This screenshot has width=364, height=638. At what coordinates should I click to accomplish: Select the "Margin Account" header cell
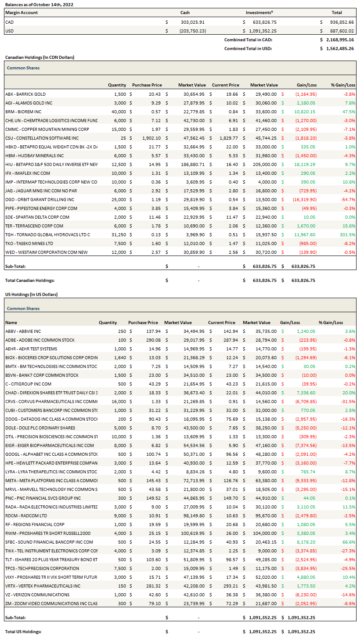(21, 13)
